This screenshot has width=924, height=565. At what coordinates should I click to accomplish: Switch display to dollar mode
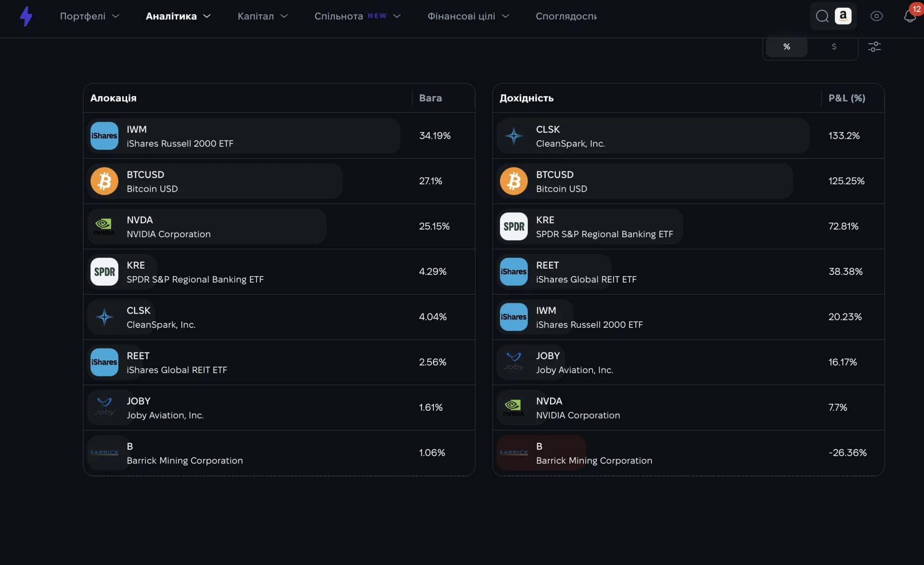[834, 47]
